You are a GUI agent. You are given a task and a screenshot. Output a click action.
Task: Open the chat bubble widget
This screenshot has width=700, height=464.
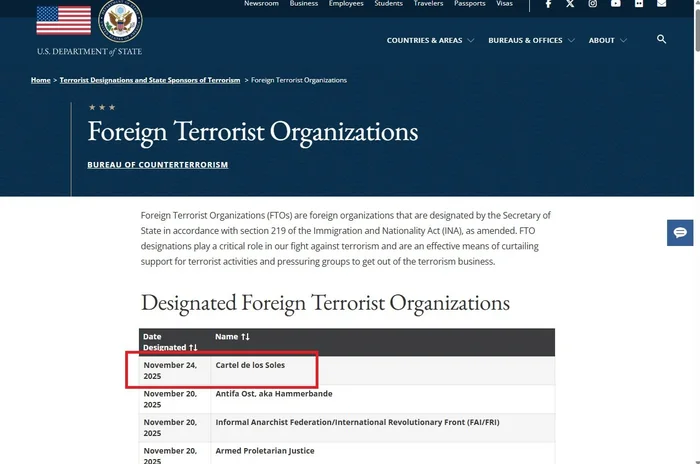680,233
